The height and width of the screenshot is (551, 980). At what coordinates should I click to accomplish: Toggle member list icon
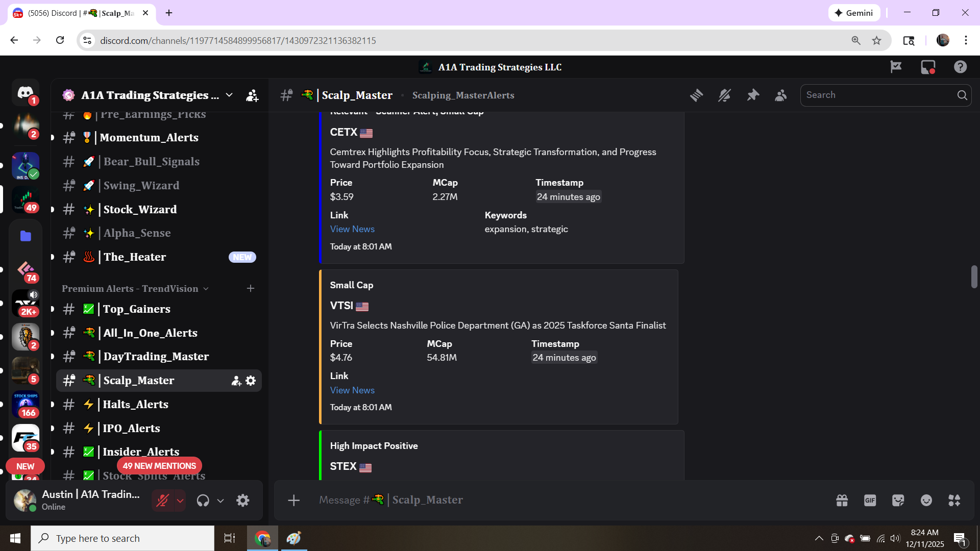click(x=781, y=95)
